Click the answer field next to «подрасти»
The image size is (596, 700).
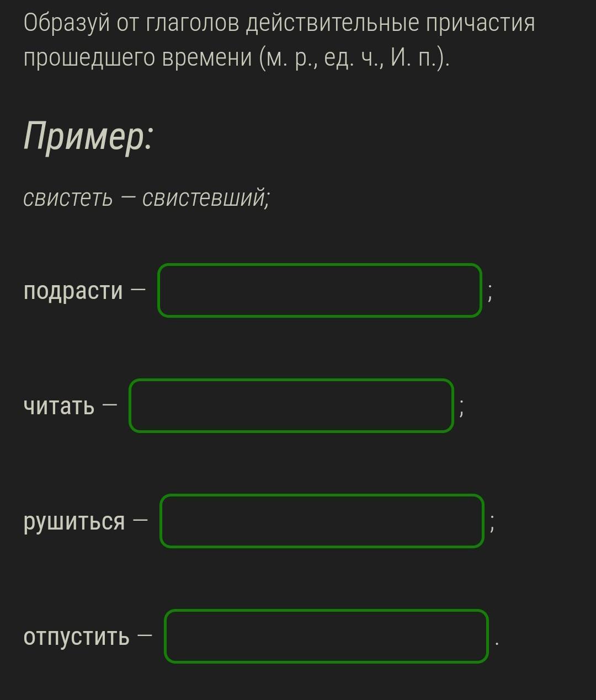320,291
